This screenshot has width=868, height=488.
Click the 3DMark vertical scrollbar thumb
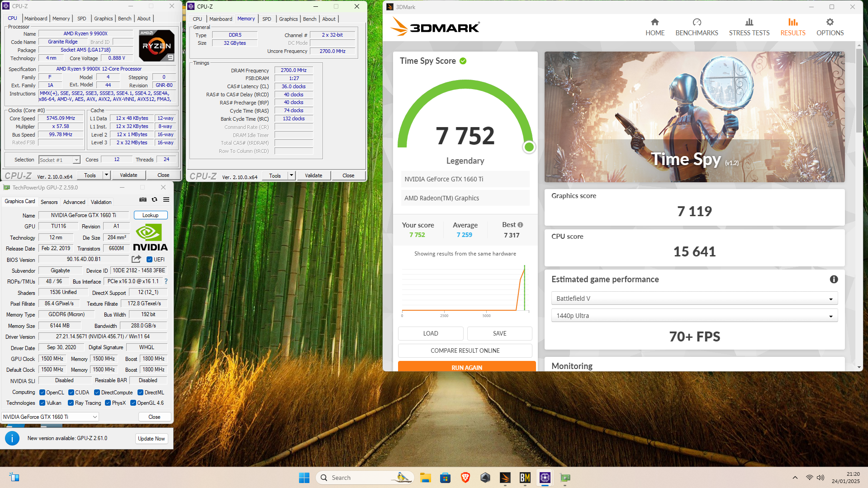pos(859,90)
